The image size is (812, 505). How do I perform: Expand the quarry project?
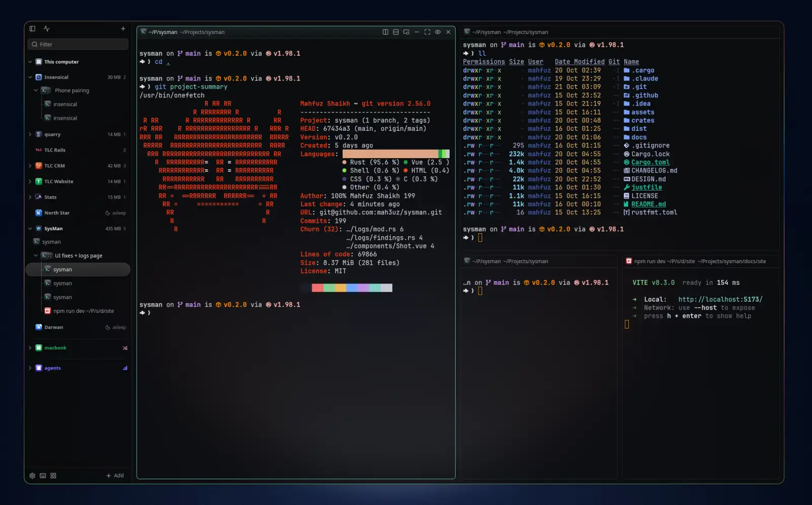point(30,134)
